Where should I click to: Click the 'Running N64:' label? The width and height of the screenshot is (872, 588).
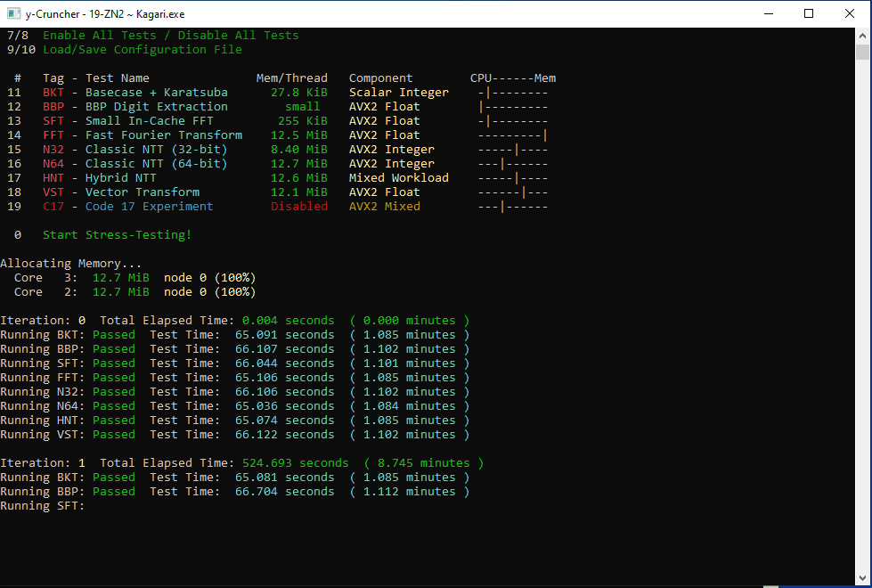pos(43,406)
